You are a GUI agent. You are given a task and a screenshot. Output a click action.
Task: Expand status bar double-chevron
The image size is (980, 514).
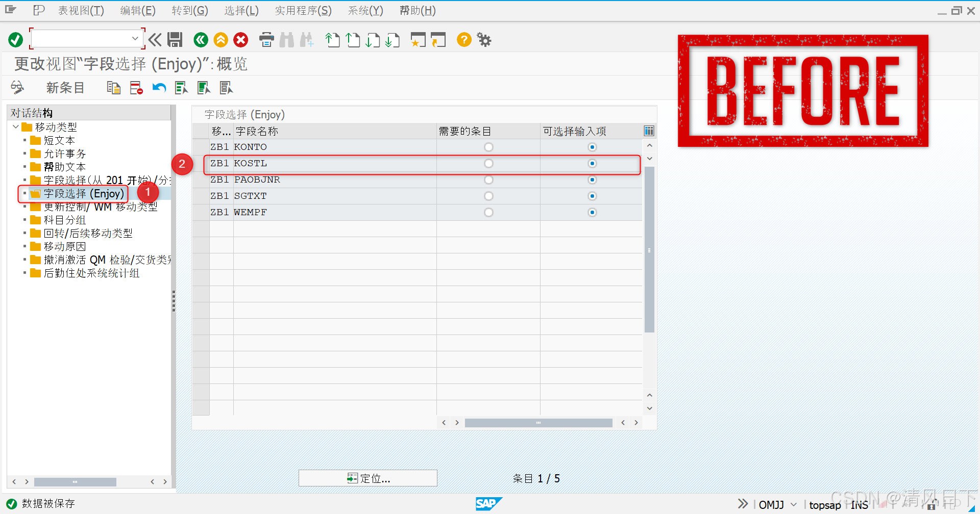tap(743, 504)
